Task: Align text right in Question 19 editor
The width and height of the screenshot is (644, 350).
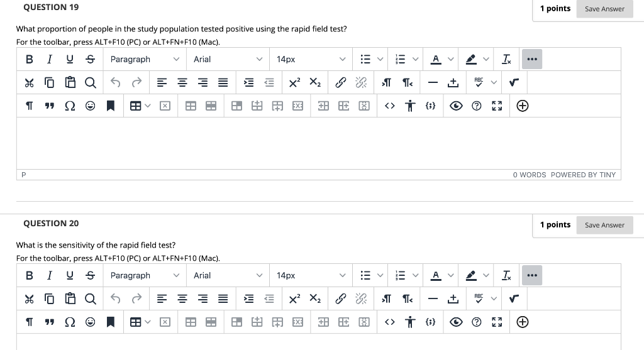Action: pyautogui.click(x=203, y=82)
